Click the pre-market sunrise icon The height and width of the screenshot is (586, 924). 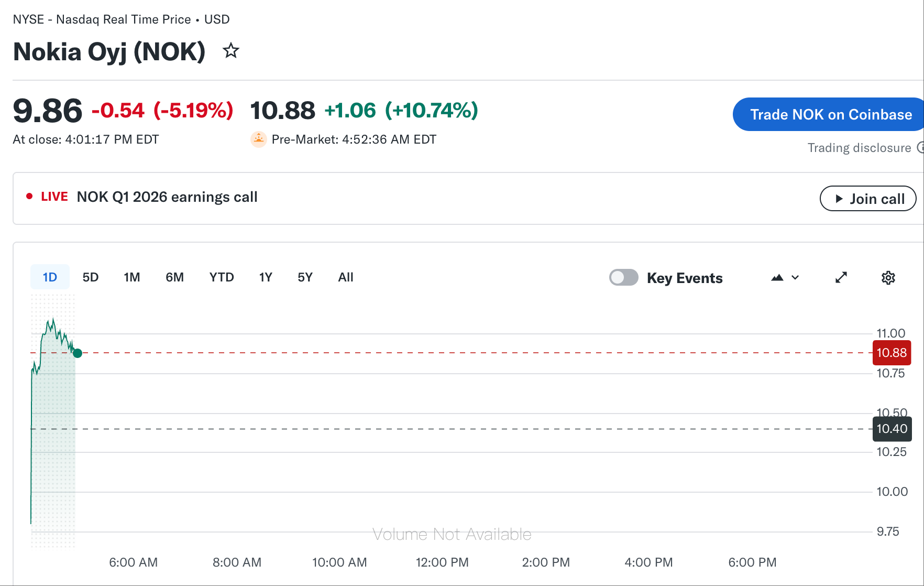pyautogui.click(x=259, y=139)
